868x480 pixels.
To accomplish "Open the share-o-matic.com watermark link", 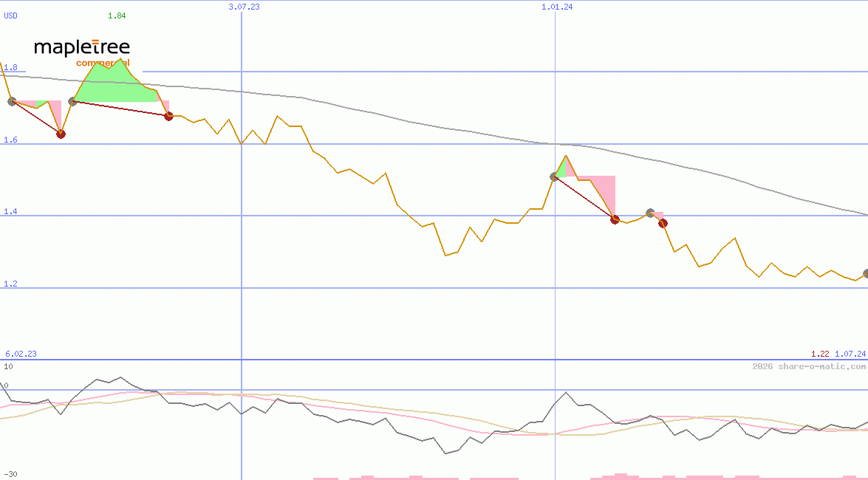I will tap(809, 366).
